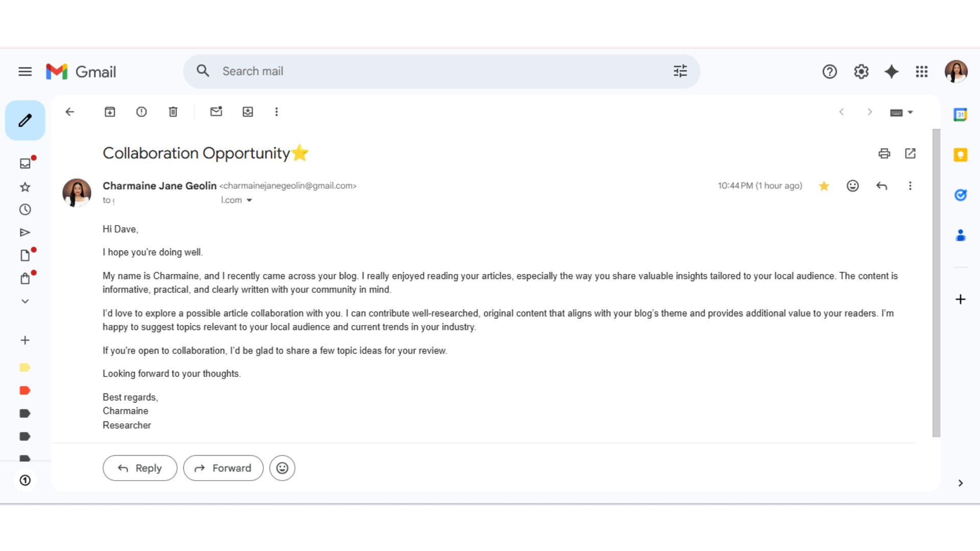Add an emoji reaction to the message

(852, 186)
